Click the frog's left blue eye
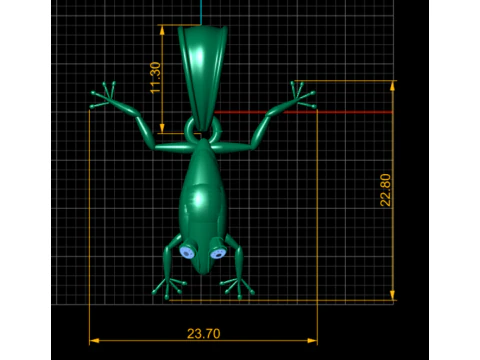This screenshot has width=480, height=360. click(x=187, y=252)
